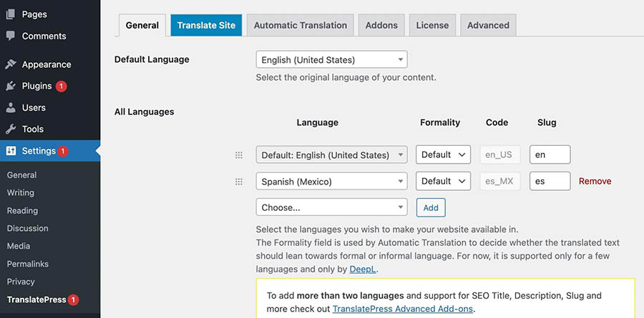
Task: Grab the drag handle beside Spanish (Mexico)
Action: pos(239,182)
